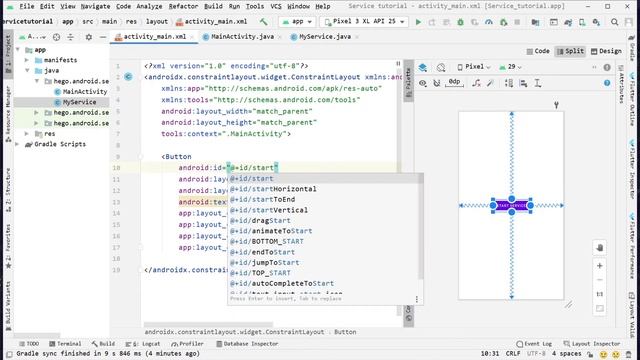
Task: Open the Device File/Project Structure folder icon
Action: 535,22
